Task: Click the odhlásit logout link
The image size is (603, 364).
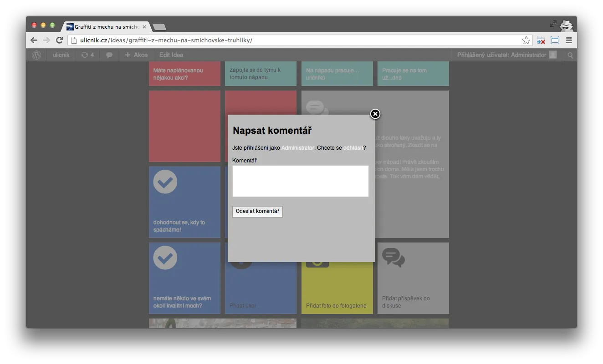Action: (353, 148)
